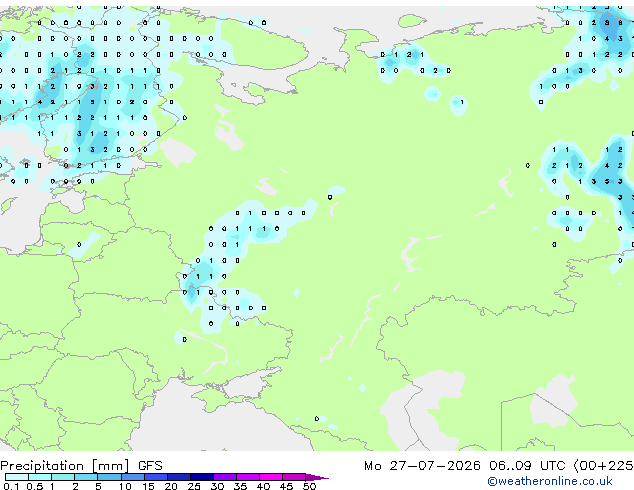Click the '30' legend value label
Screen dimensions: 634x490
pyautogui.click(x=217, y=486)
